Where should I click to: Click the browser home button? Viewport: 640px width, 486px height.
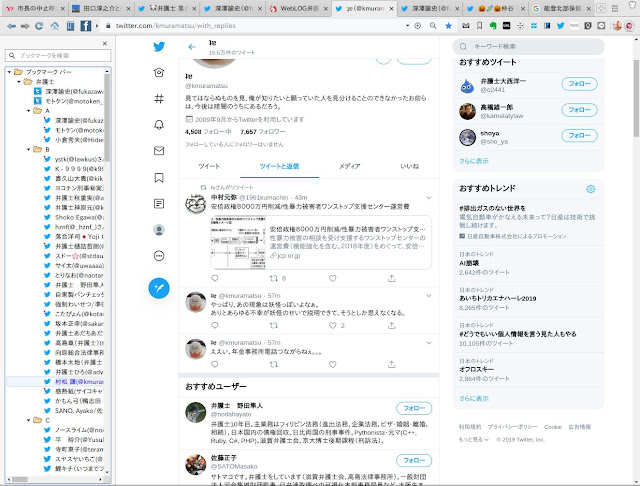tap(54, 26)
